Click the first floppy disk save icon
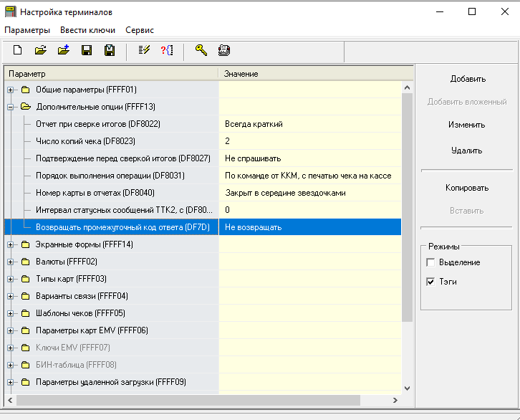This screenshot has width=520, height=420. point(87,50)
